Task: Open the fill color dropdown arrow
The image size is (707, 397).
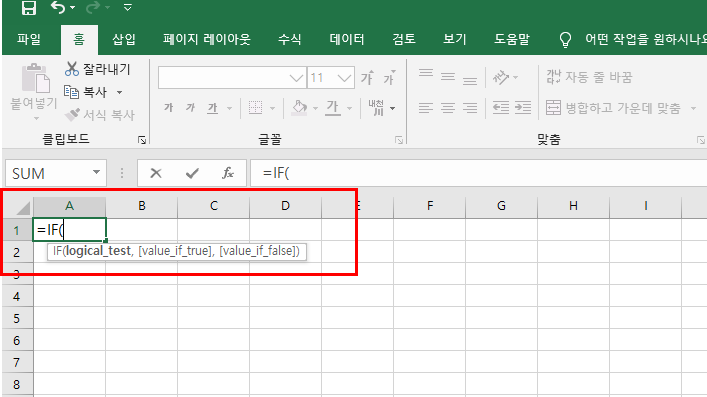Action: [315, 108]
